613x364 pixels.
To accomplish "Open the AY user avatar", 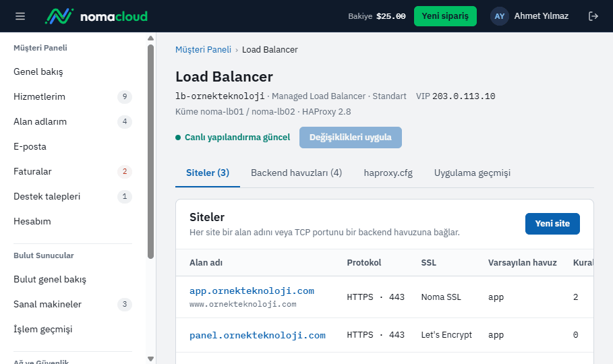I will tap(499, 16).
